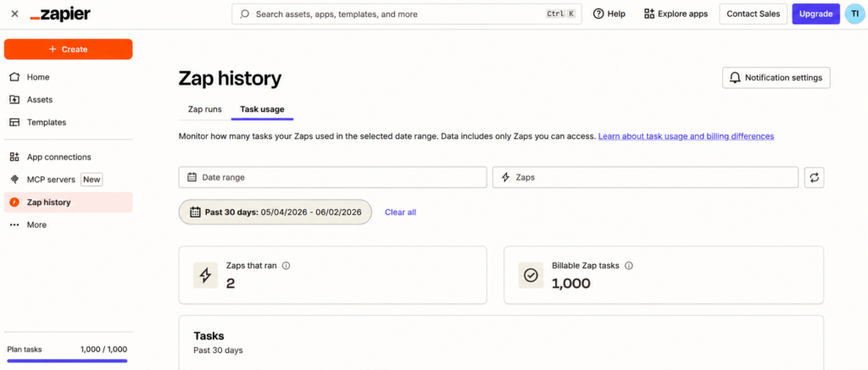868x370 pixels.
Task: Open Assets in sidebar
Action: point(68,100)
